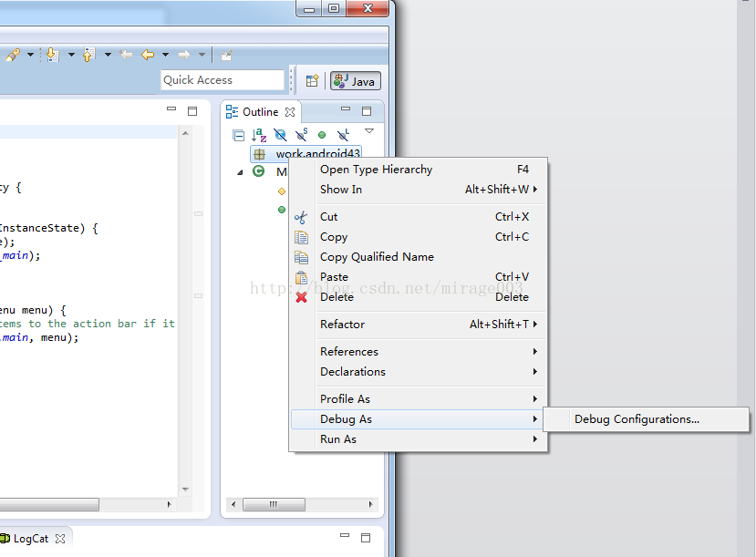The image size is (756, 557).
Task: Open the Outline View Menu triangle
Action: pos(369,131)
